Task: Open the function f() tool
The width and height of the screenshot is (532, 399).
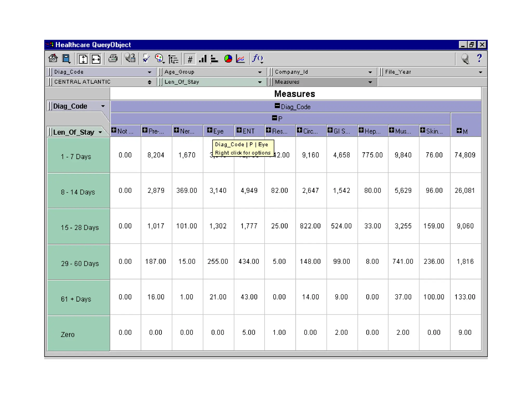Action: click(258, 59)
